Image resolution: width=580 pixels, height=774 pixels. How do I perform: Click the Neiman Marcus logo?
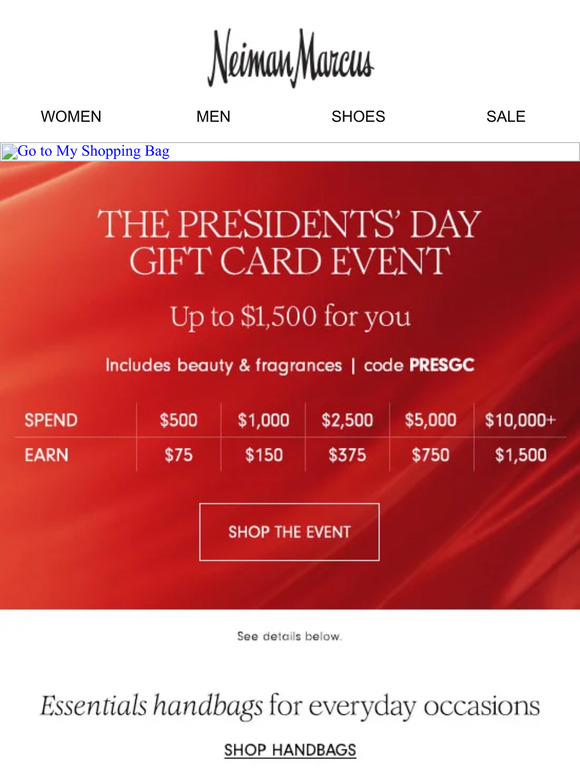pyautogui.click(x=290, y=58)
